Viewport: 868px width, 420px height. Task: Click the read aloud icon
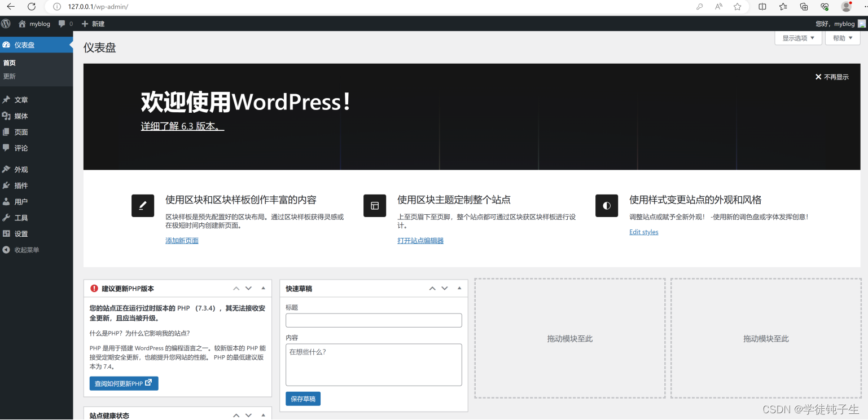[x=718, y=7]
